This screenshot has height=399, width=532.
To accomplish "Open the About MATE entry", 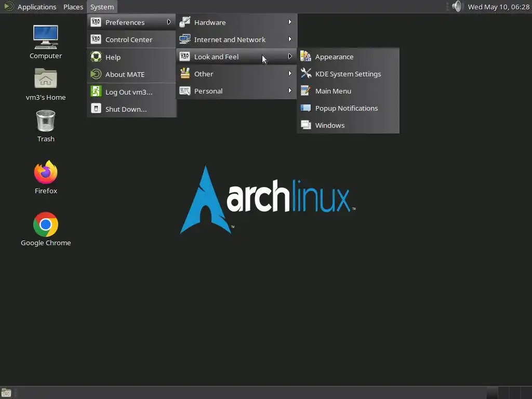I will point(131,74).
